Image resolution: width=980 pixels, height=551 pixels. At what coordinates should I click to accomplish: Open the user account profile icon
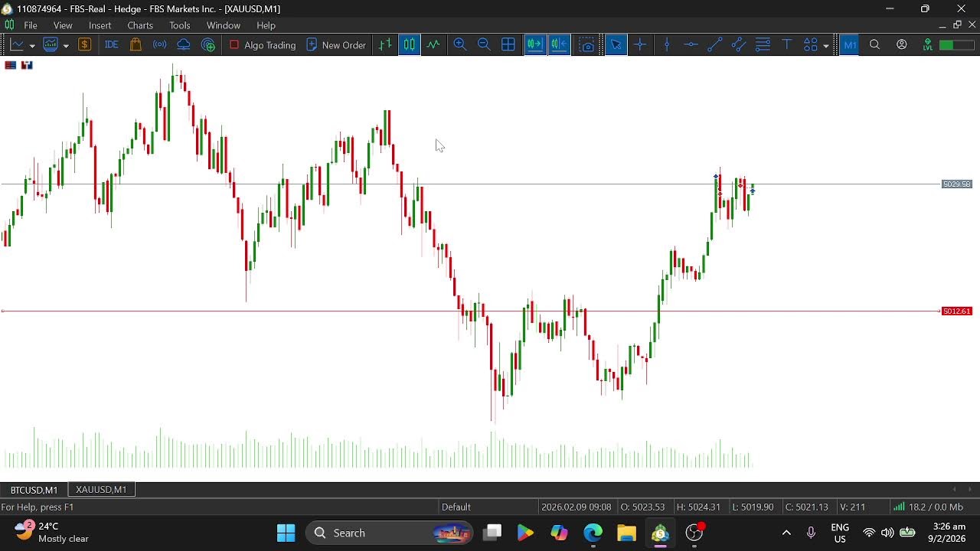[x=902, y=45]
